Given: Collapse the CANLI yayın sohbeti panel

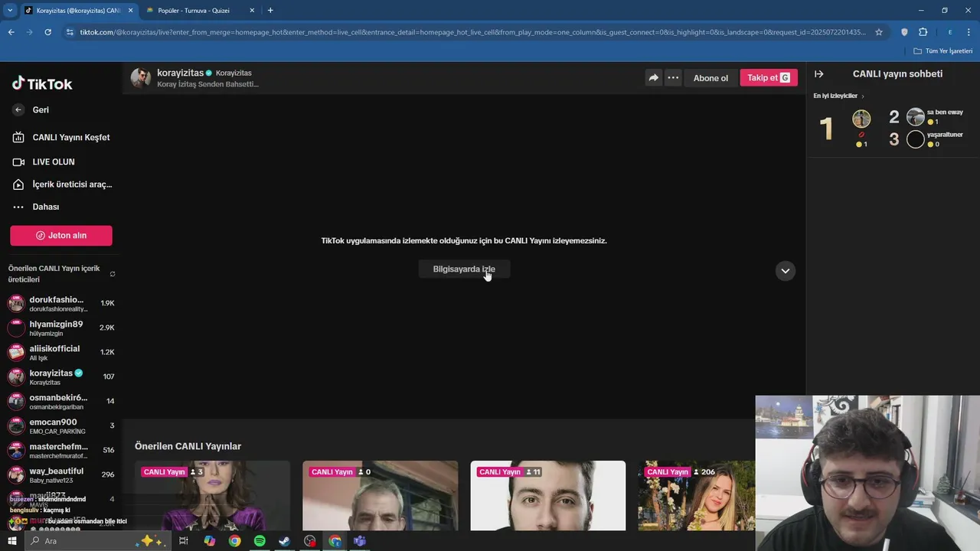Looking at the screenshot, I should pos(818,74).
